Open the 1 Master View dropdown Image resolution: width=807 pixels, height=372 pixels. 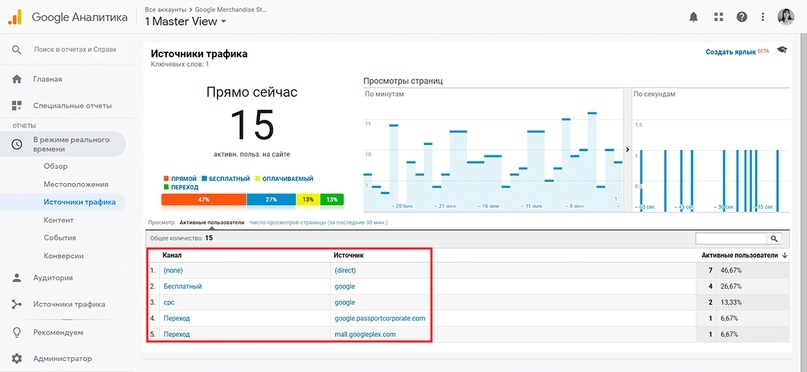(185, 22)
